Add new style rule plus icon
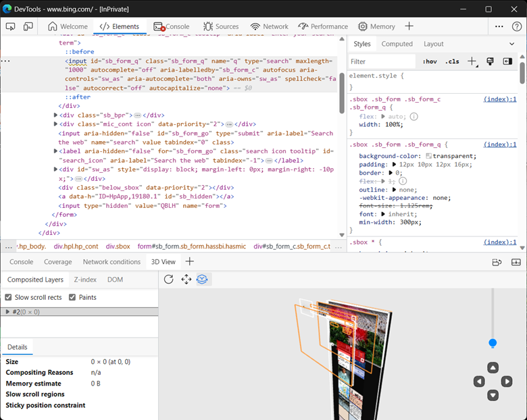This screenshot has height=420, width=527. (x=472, y=61)
